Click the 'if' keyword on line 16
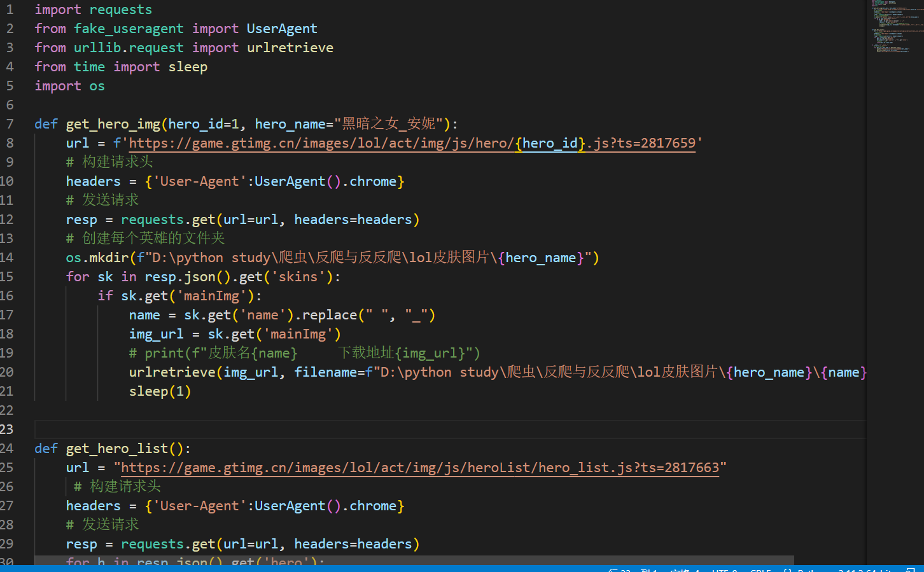The width and height of the screenshot is (924, 572). point(105,296)
